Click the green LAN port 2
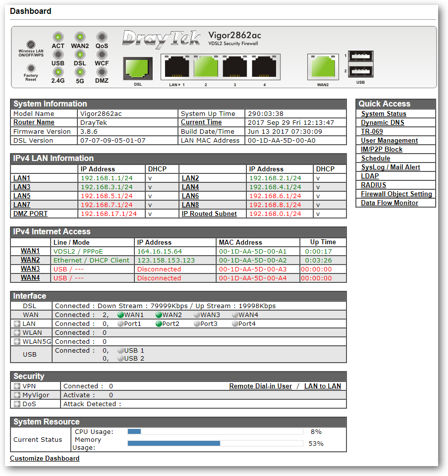 coord(206,67)
